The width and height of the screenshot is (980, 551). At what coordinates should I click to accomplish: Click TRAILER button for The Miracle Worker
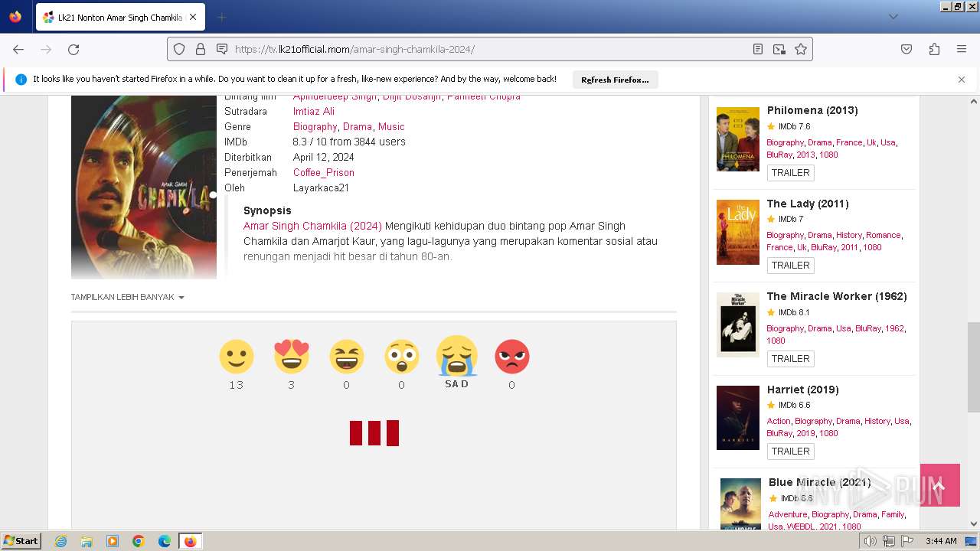[x=791, y=359]
